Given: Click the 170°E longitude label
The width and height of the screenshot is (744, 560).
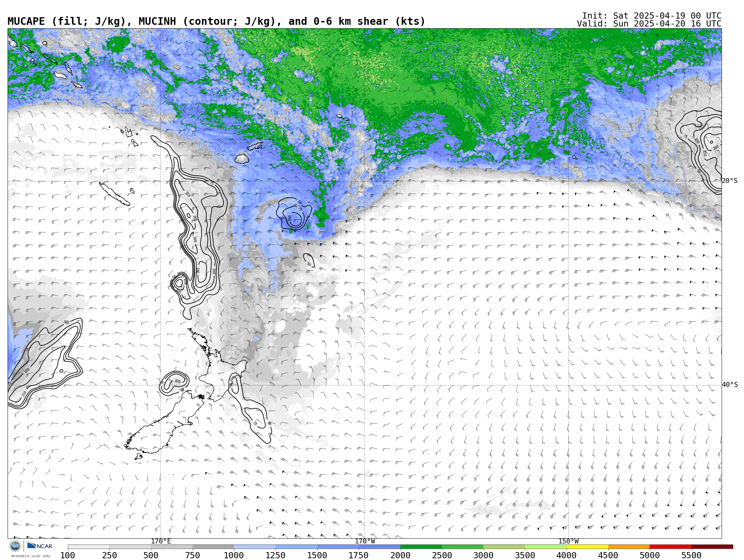Looking at the screenshot, I should click(x=161, y=541).
